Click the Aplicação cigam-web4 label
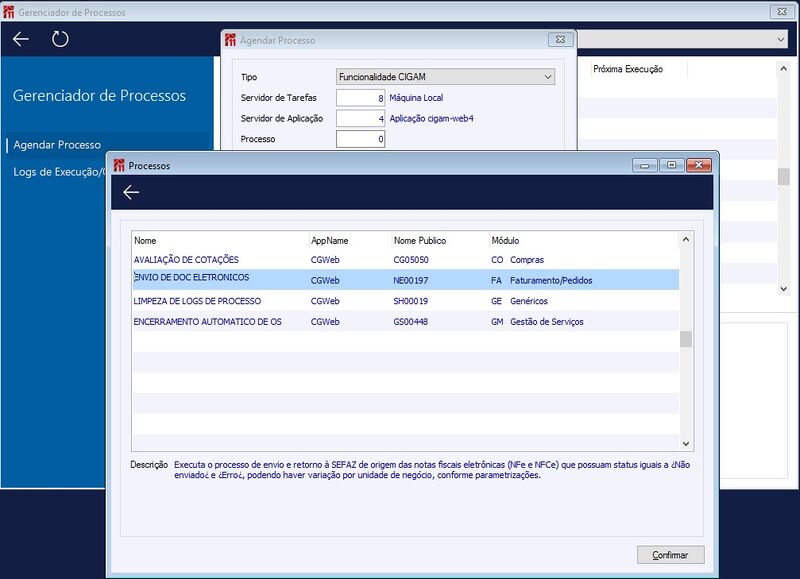The height and width of the screenshot is (579, 800). pyautogui.click(x=431, y=118)
